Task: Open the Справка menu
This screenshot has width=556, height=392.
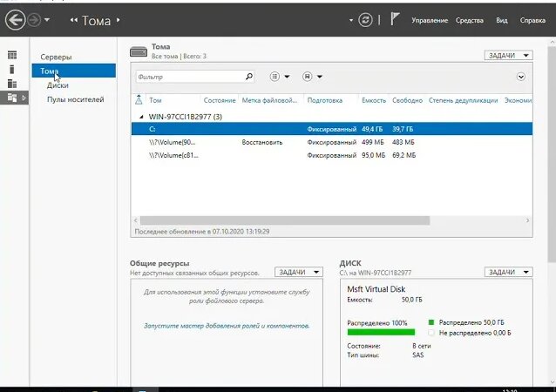Action: click(x=532, y=21)
